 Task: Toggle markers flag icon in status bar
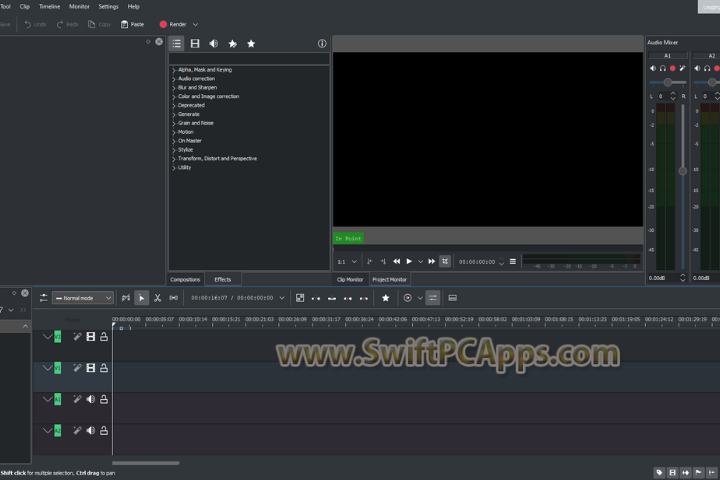tap(699, 472)
